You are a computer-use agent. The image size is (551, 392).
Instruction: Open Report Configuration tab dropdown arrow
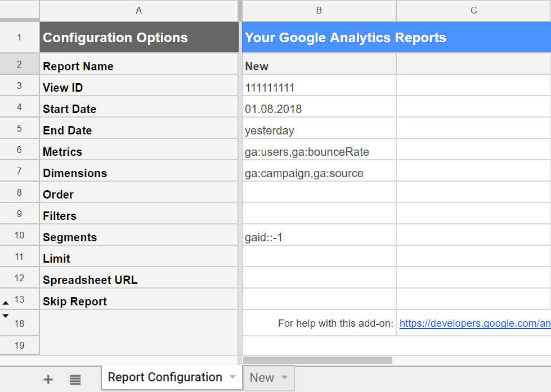232,377
